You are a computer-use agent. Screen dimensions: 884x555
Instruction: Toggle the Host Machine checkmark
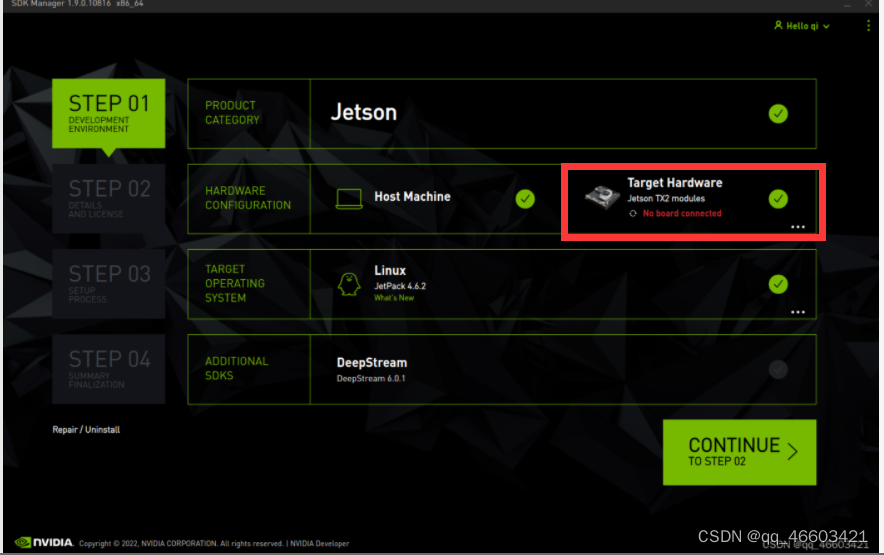tap(525, 199)
